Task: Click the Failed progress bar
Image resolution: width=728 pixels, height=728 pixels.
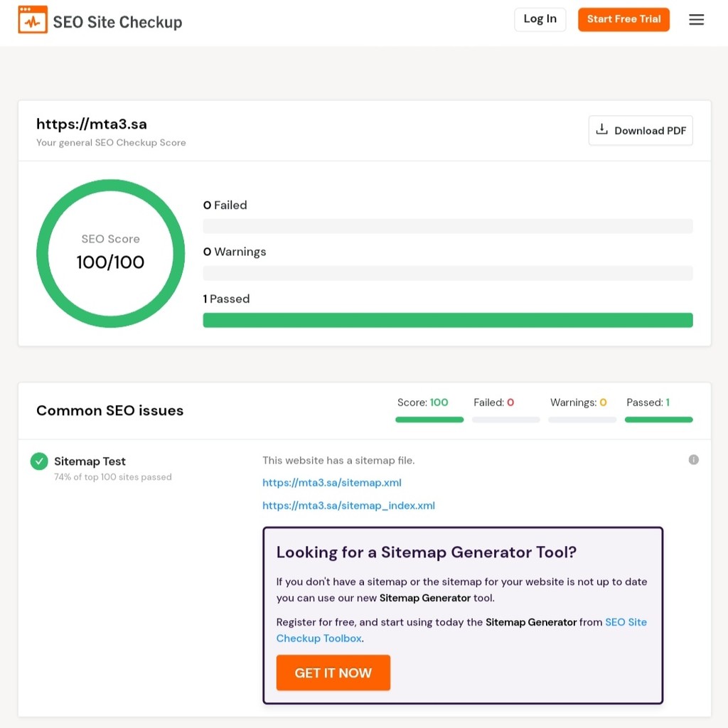Action: [448, 226]
